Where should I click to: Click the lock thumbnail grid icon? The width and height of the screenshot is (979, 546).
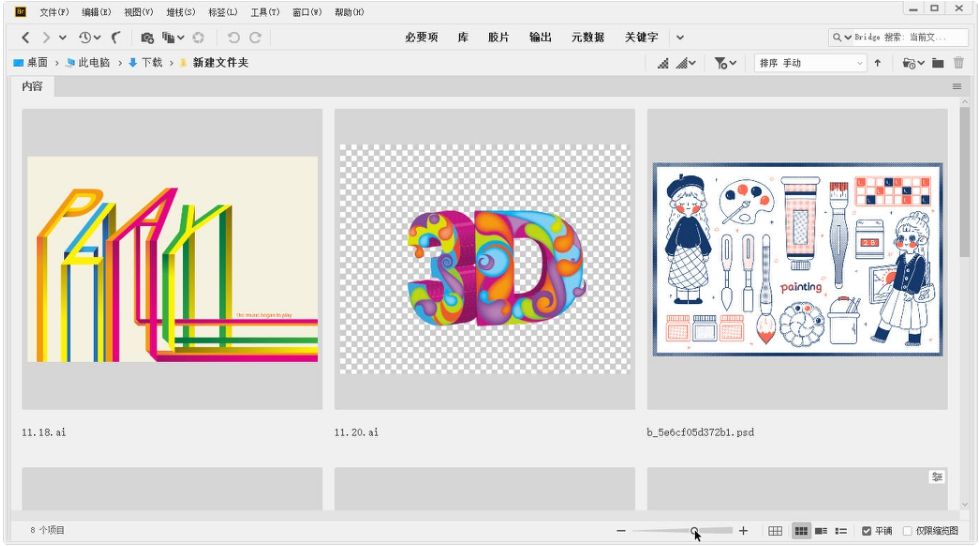[775, 531]
